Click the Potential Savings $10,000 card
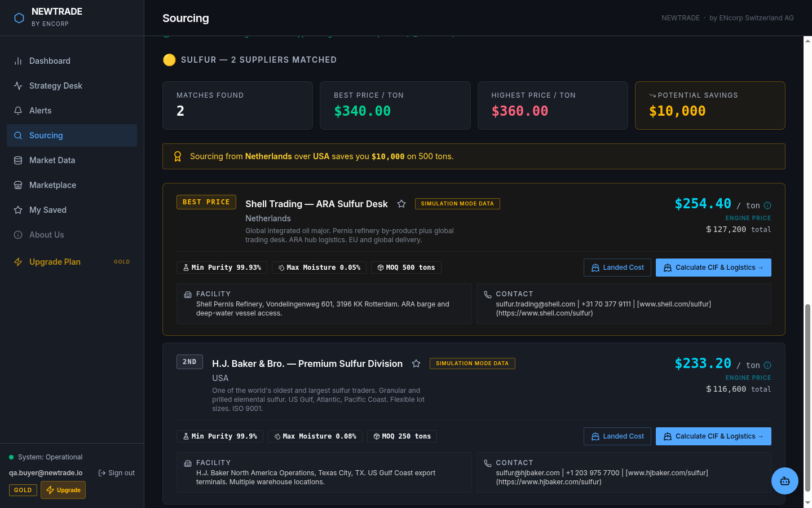The image size is (812, 508). click(x=710, y=106)
